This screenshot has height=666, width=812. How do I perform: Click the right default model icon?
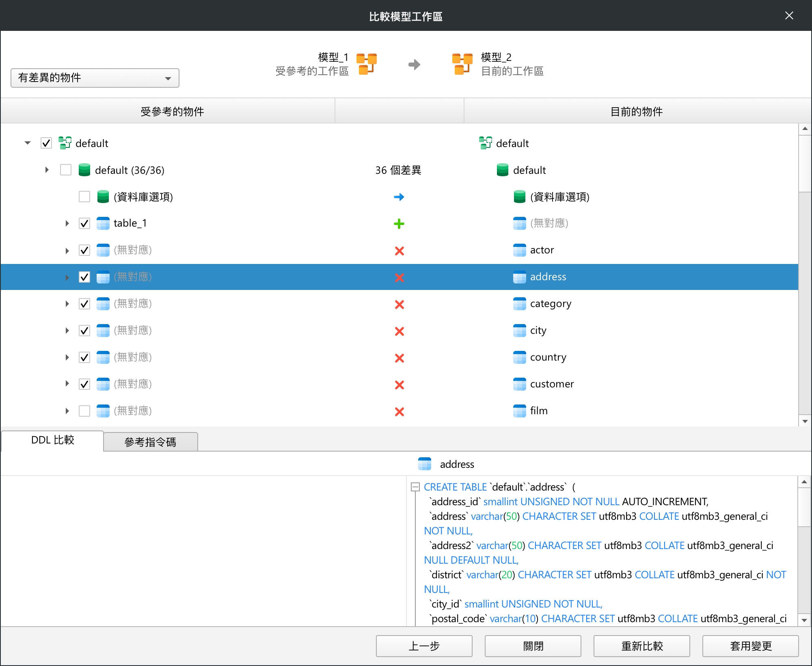486,143
